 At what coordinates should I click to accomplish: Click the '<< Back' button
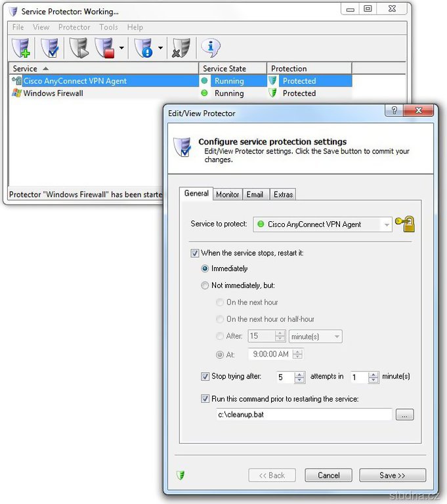272,475
